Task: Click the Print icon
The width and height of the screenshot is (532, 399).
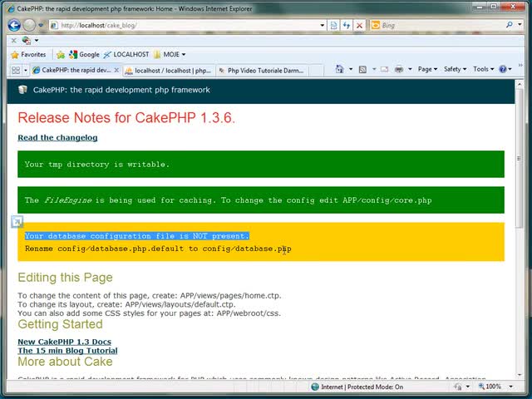Action: pos(399,70)
